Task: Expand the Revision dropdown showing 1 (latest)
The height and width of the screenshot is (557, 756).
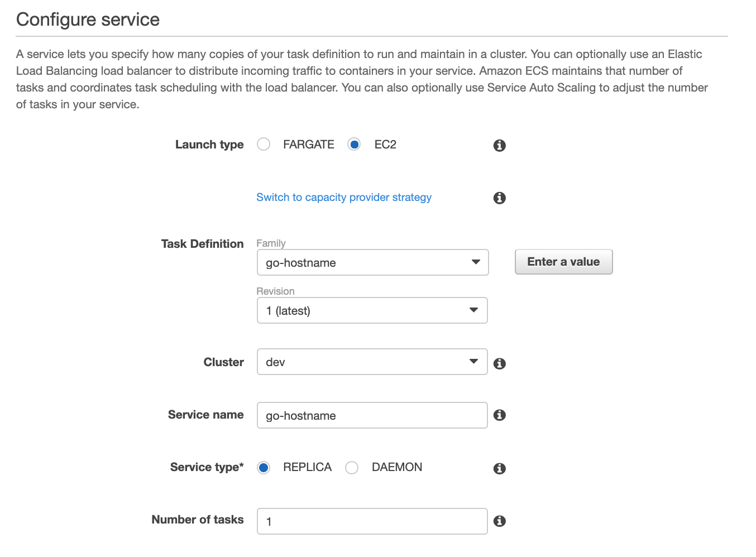Action: (x=372, y=310)
